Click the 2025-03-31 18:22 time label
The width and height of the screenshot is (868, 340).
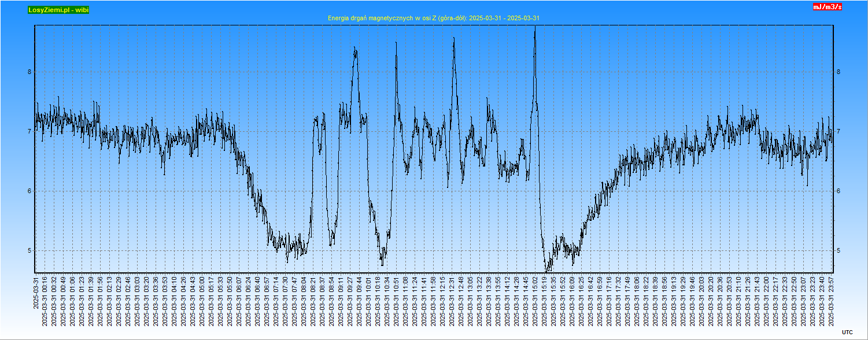646,301
